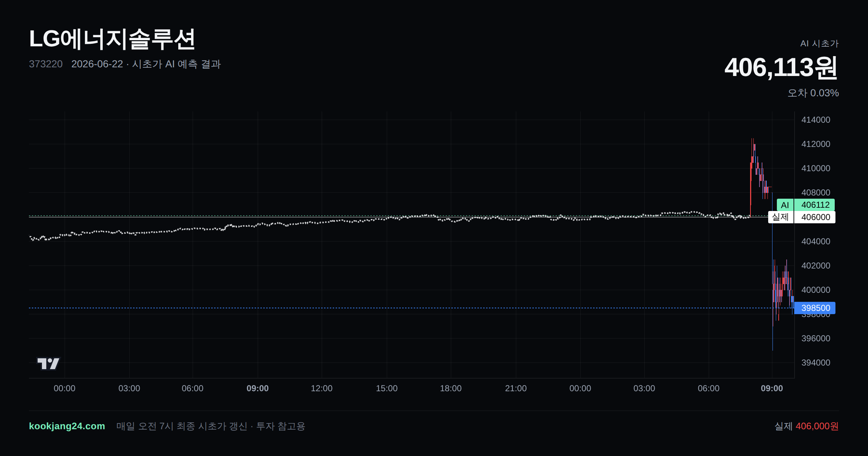Select the 404000 price axis label
This screenshot has width=868, height=456.
point(816,241)
